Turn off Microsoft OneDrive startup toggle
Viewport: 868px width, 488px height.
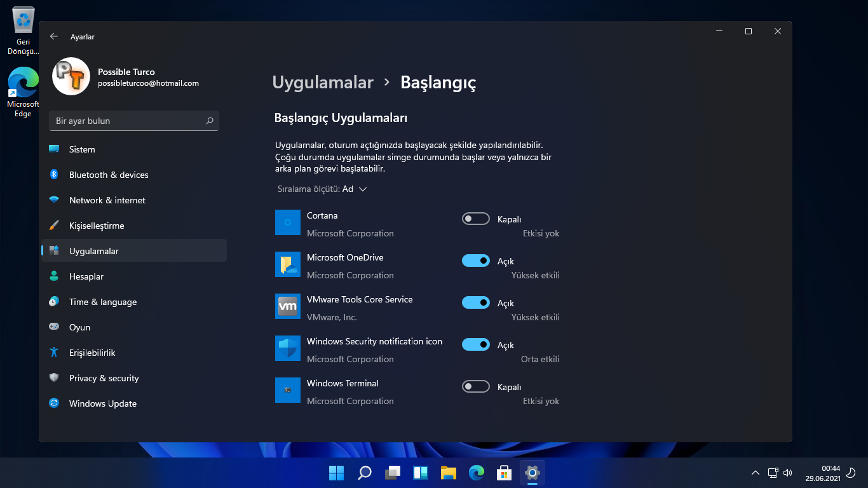pos(476,261)
